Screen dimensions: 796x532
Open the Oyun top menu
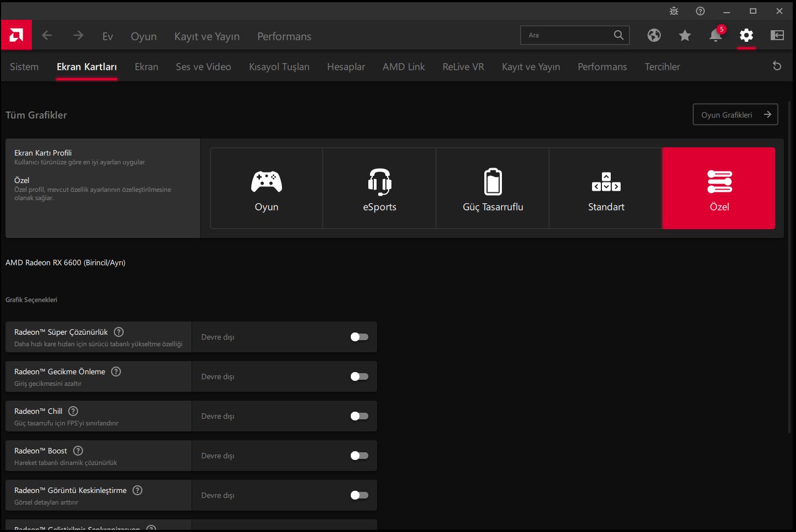(143, 36)
